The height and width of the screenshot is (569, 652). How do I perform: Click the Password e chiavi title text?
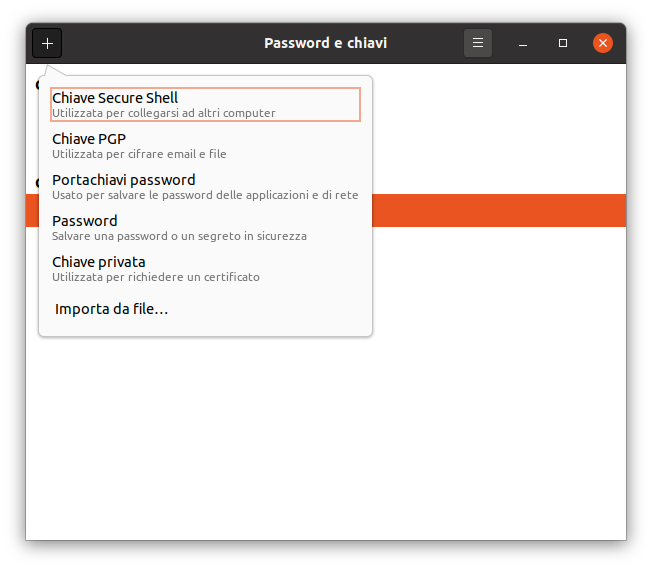click(x=325, y=43)
